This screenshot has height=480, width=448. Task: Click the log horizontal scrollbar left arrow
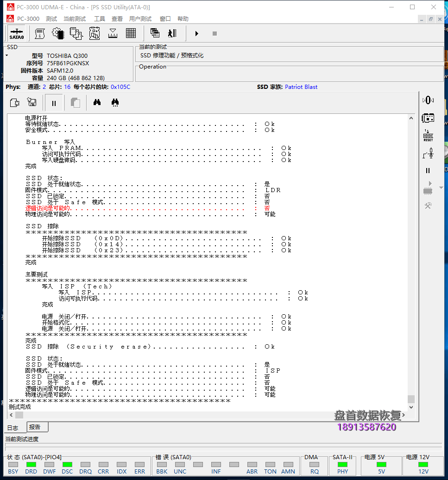pyautogui.click(x=11, y=415)
